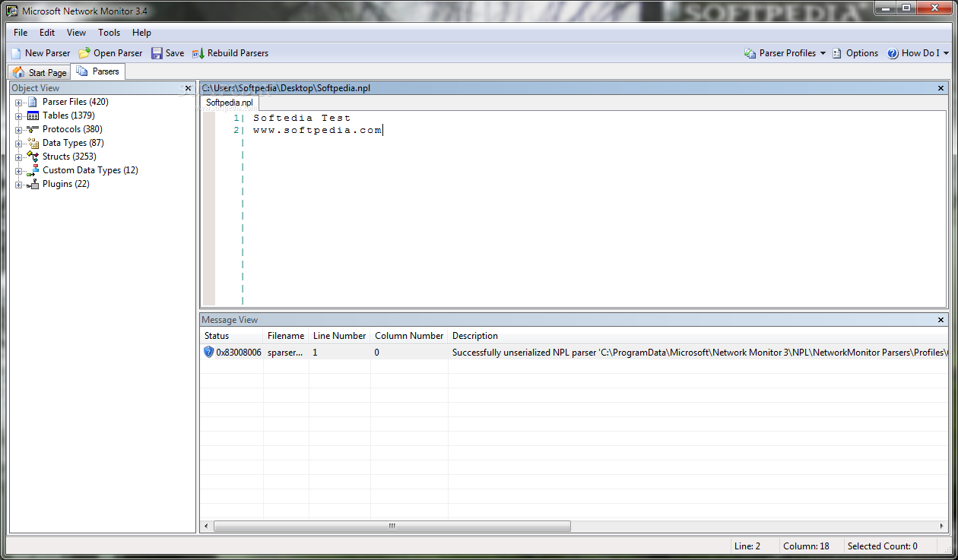Sort by the Filename column header
The width and height of the screenshot is (958, 560).
[x=286, y=335]
